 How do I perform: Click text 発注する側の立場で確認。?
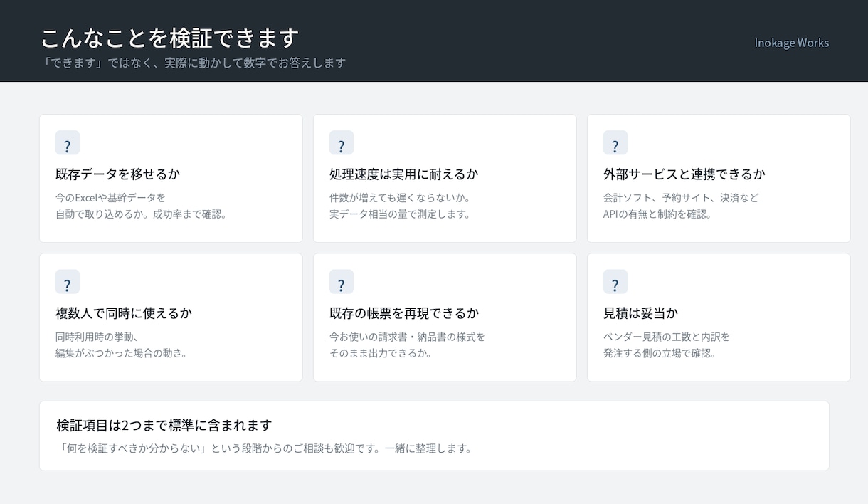[660, 353]
